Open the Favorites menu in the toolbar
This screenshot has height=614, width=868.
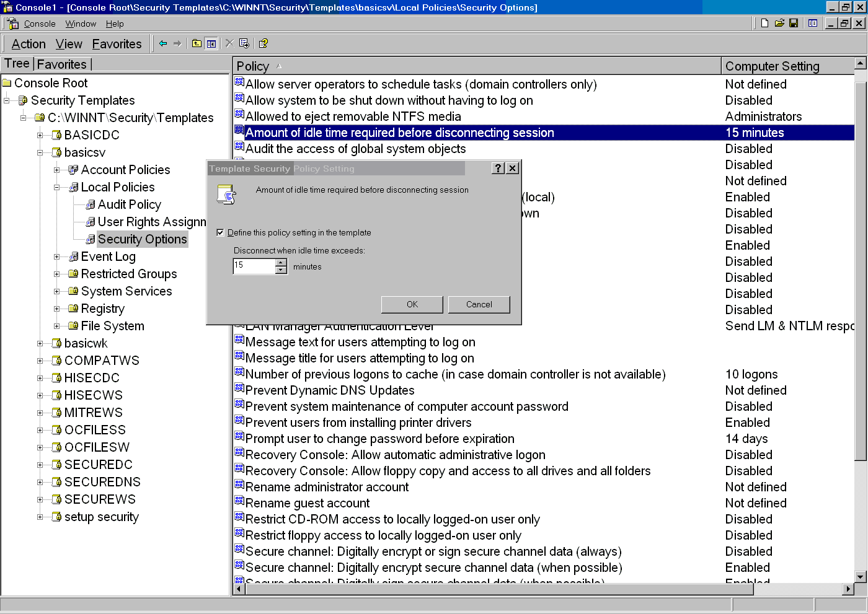click(x=117, y=44)
